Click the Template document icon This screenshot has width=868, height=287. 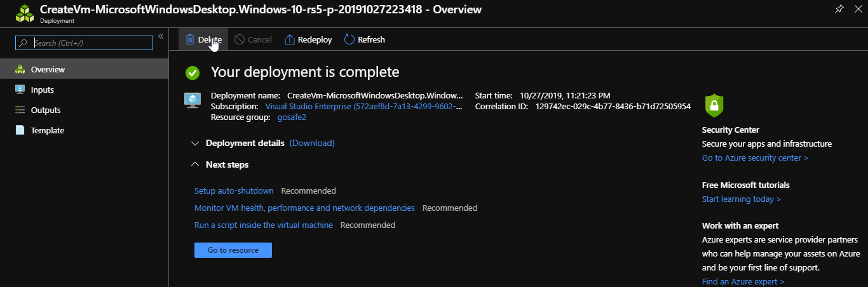point(20,130)
